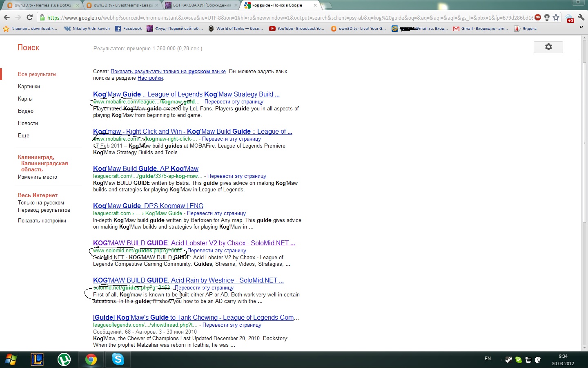The image size is (588, 368).
Task: Open Chrome wrench settings menu
Action: [581, 18]
